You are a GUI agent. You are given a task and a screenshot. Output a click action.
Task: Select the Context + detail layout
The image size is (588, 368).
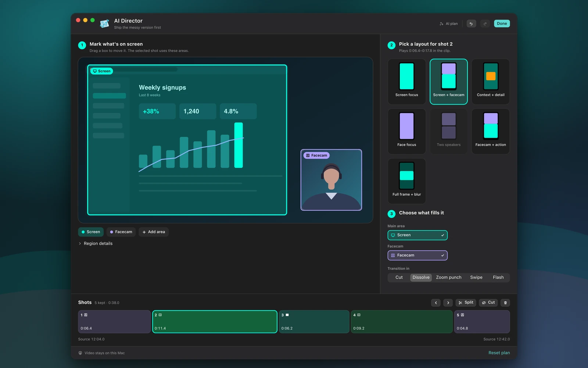491,82
